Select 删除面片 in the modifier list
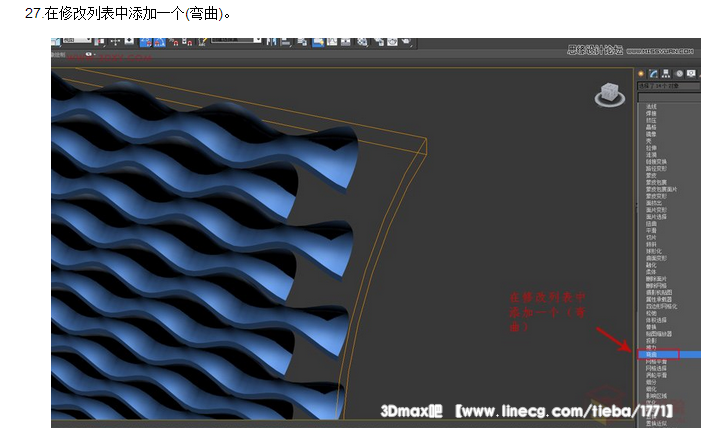The width and height of the screenshot is (702, 428). point(656,279)
